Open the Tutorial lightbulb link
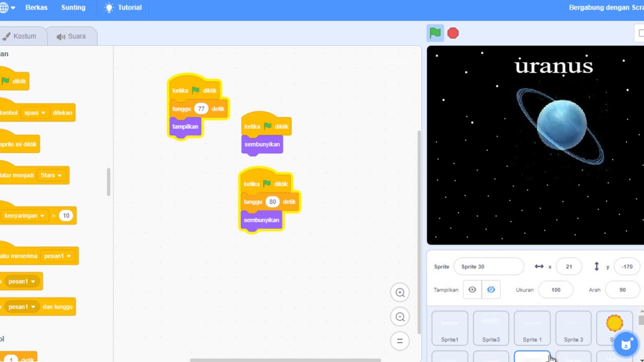Viewport: 644px width, 362px height. 123,8
